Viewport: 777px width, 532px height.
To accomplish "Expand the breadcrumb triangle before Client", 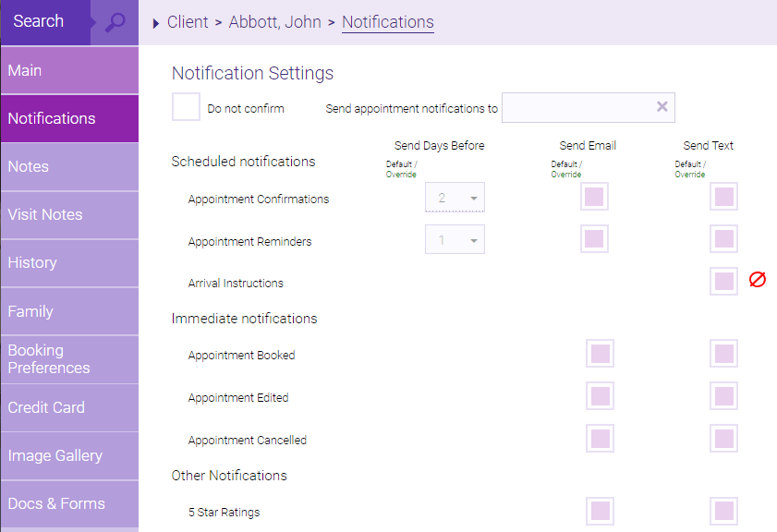I will pos(155,23).
